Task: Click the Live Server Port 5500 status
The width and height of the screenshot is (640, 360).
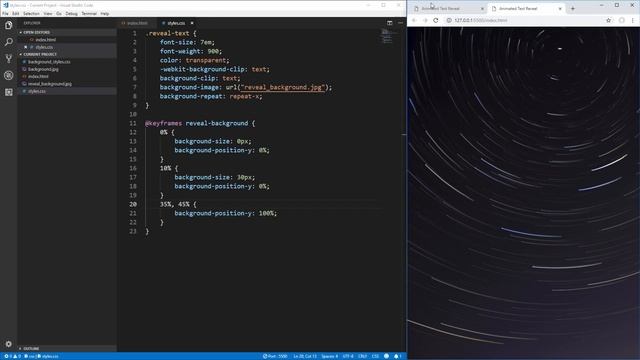Action: 275,356
